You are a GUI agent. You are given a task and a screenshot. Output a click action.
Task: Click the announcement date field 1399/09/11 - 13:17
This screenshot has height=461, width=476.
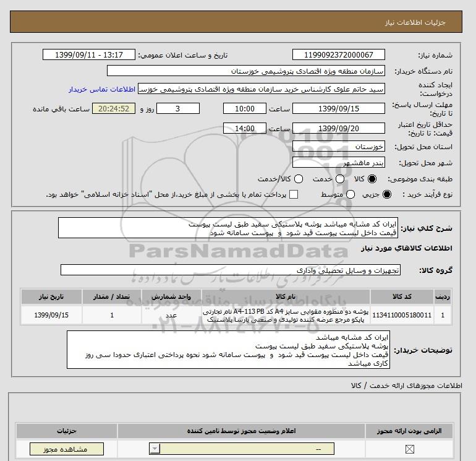[88, 54]
